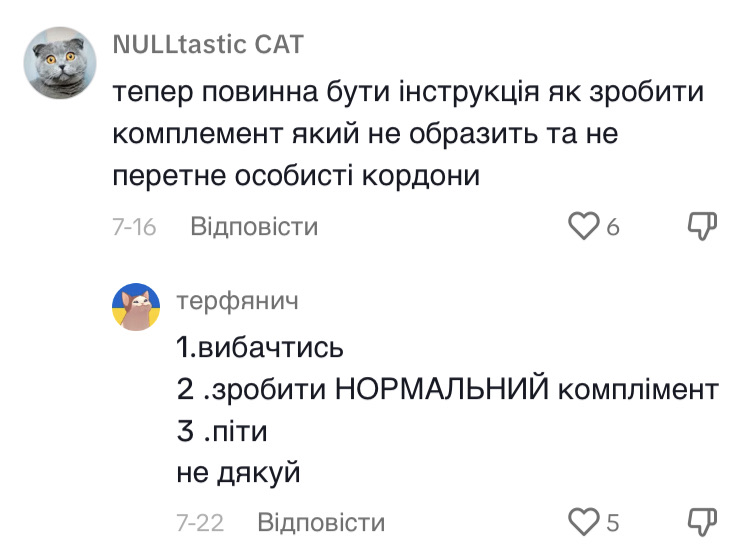Click the phrase "перетне особисті кордони"
Viewport: 750px width, 549px height.
coord(296,176)
